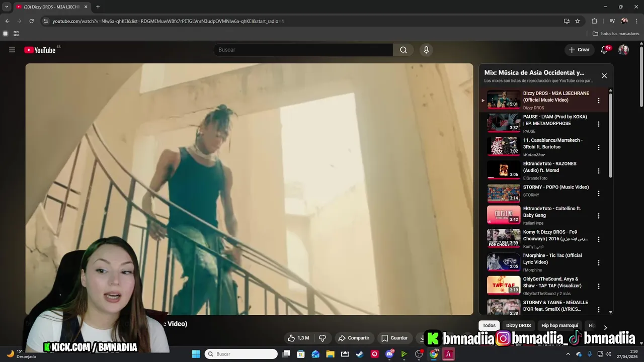
Task: Open Discord from the taskbar
Action: coord(389,354)
